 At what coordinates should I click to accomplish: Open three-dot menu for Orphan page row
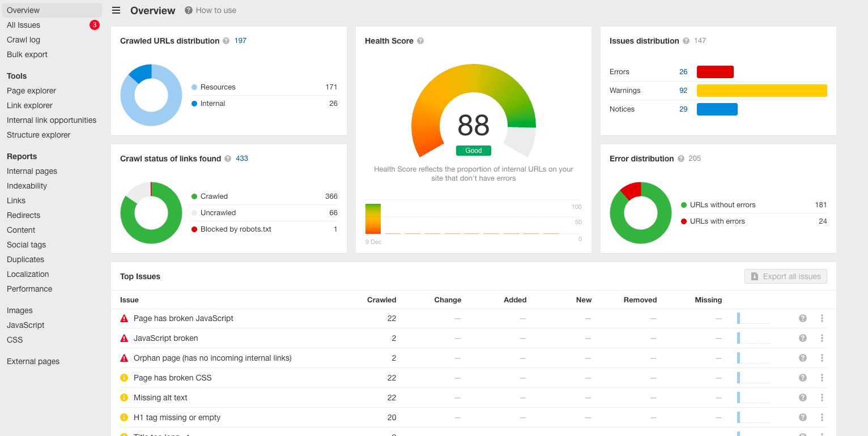822,358
